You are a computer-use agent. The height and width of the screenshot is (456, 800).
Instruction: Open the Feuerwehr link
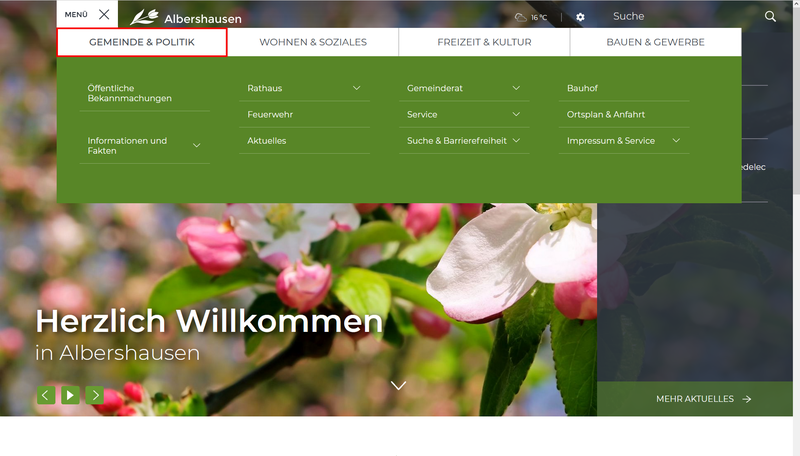(270, 115)
